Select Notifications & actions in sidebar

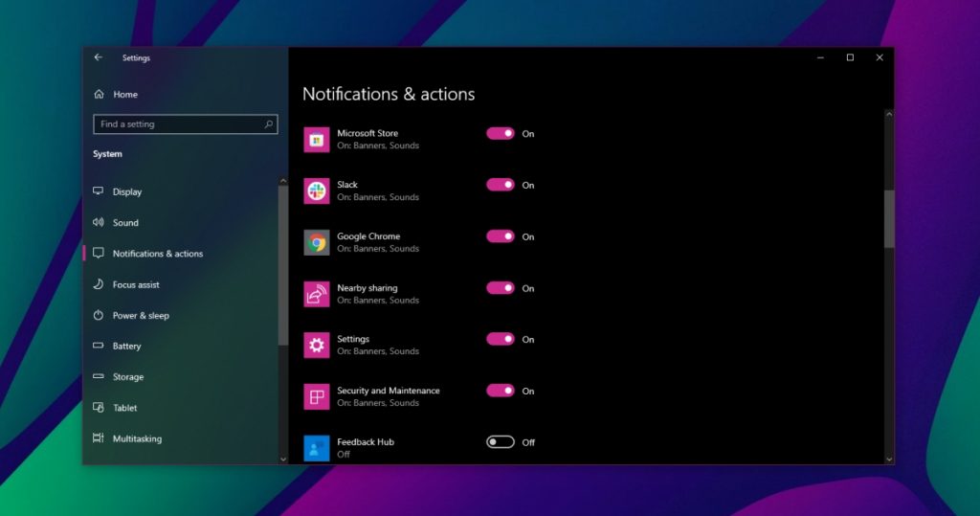click(x=158, y=254)
